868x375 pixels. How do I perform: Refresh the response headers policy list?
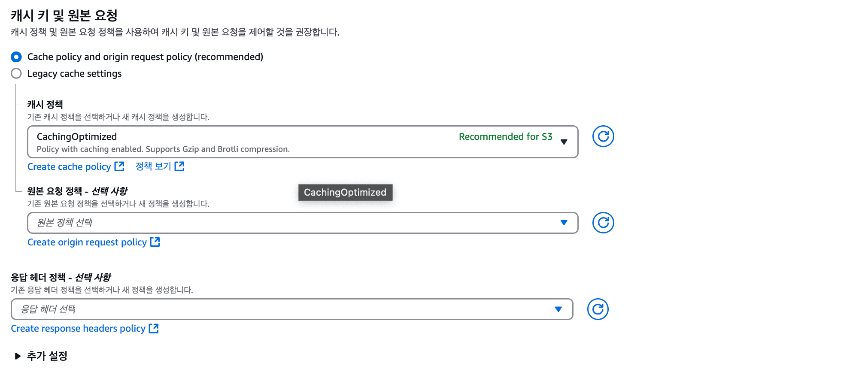[x=598, y=309]
